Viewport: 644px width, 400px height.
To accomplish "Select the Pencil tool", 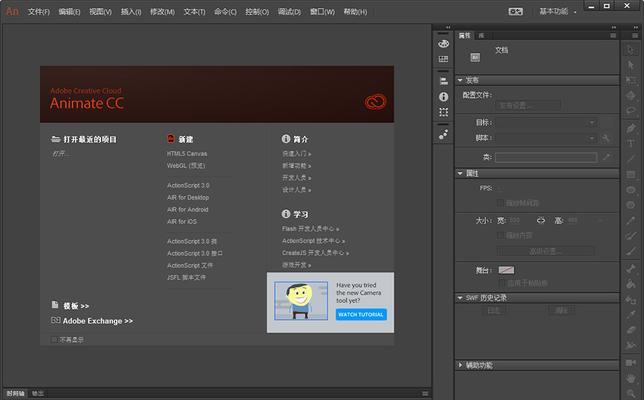I will (631, 221).
